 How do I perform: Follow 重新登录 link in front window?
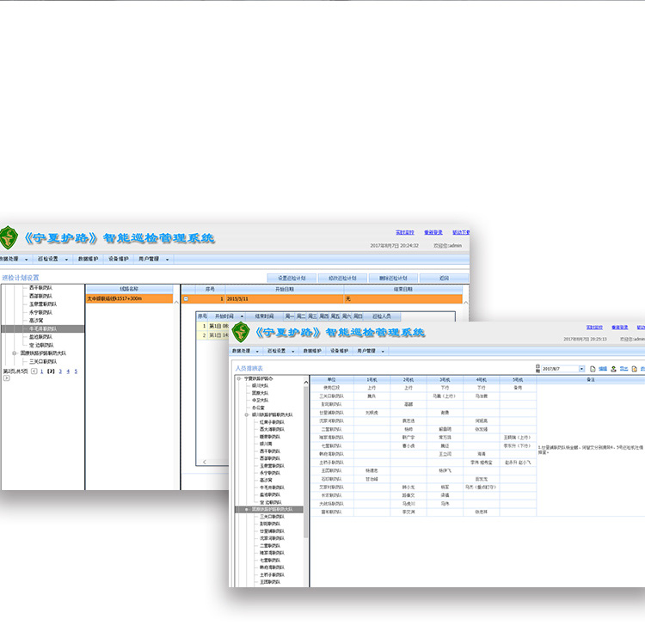point(619,328)
